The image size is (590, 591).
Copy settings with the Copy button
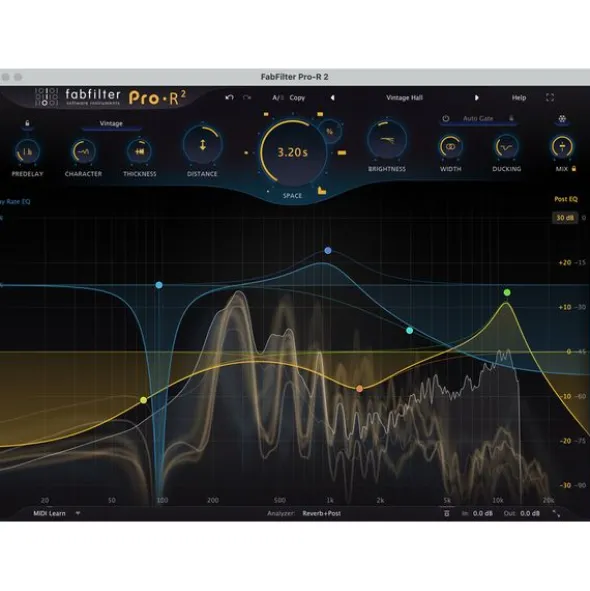(297, 98)
